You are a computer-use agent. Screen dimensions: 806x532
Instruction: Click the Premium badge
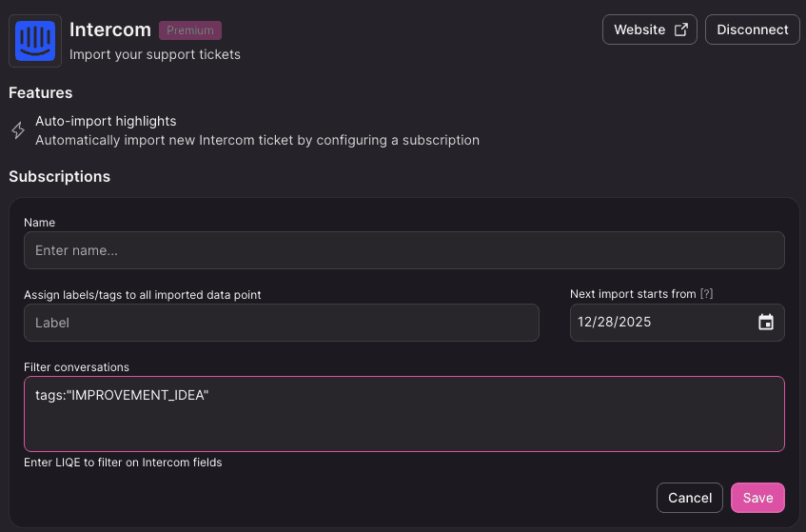[x=190, y=30]
